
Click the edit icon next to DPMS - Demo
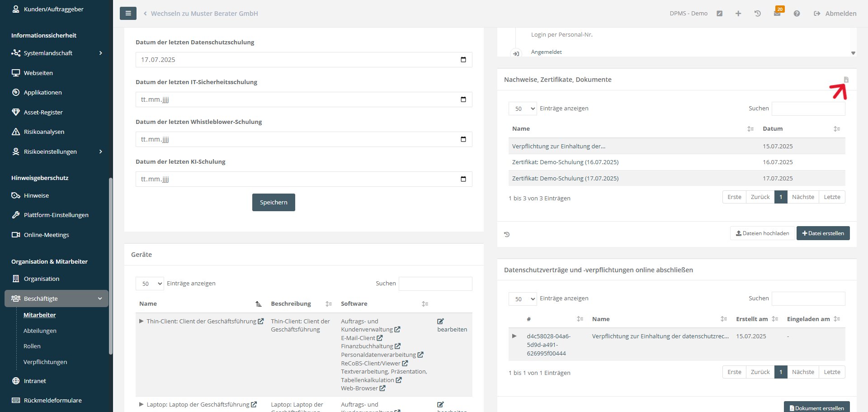pos(719,14)
